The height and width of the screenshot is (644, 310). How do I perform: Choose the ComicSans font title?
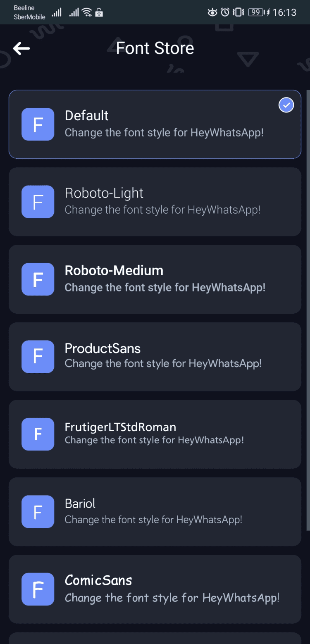click(98, 580)
